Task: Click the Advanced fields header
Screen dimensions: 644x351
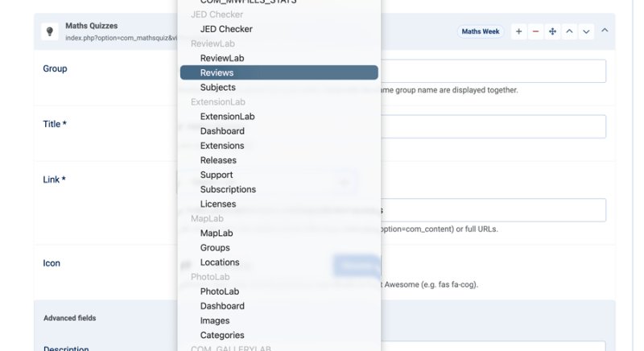Action: pos(70,318)
